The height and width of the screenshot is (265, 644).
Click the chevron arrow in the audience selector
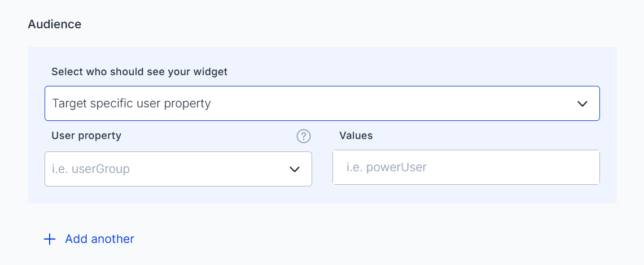[582, 104]
